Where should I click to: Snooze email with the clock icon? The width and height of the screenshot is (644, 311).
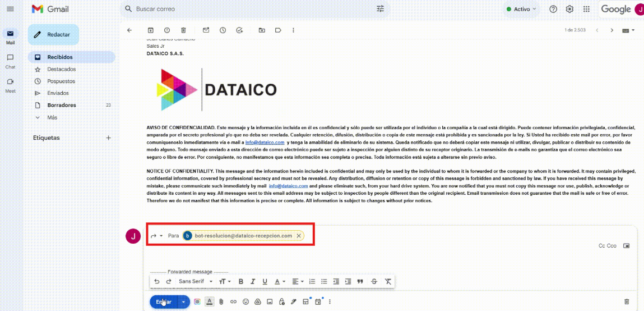223,30
